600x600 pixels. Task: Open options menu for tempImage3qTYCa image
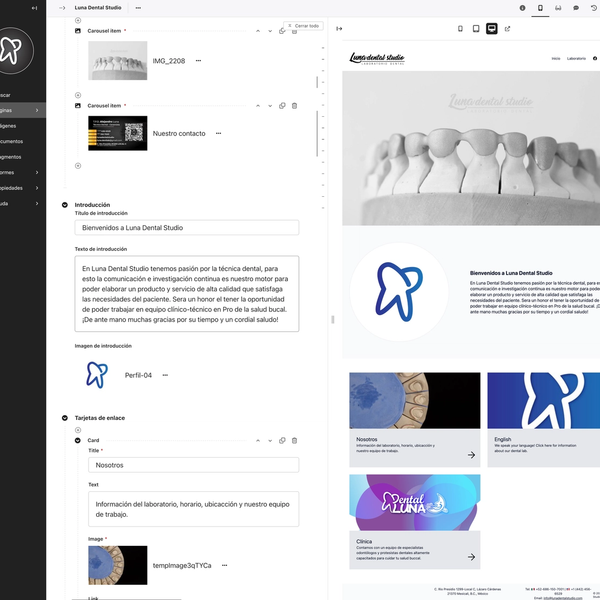[225, 565]
